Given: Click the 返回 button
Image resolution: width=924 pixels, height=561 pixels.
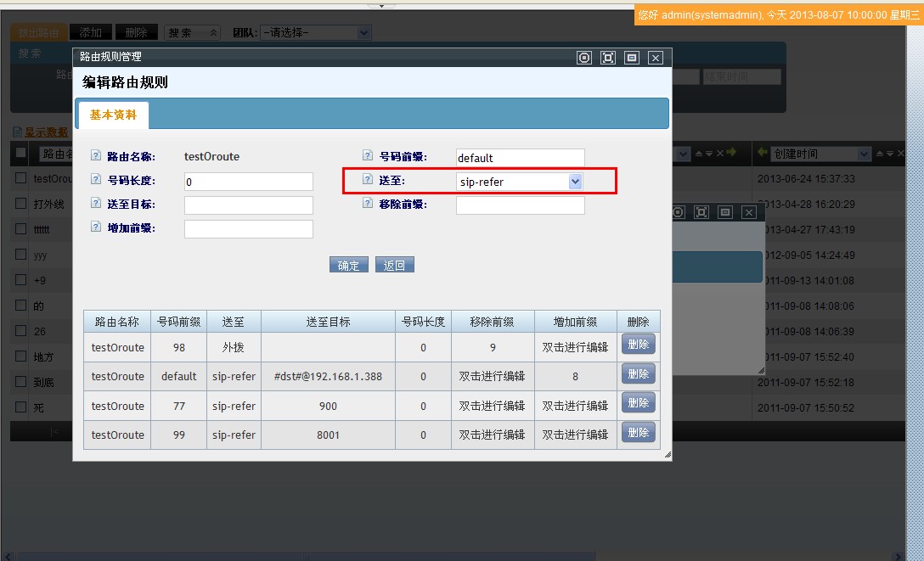Looking at the screenshot, I should (x=394, y=266).
